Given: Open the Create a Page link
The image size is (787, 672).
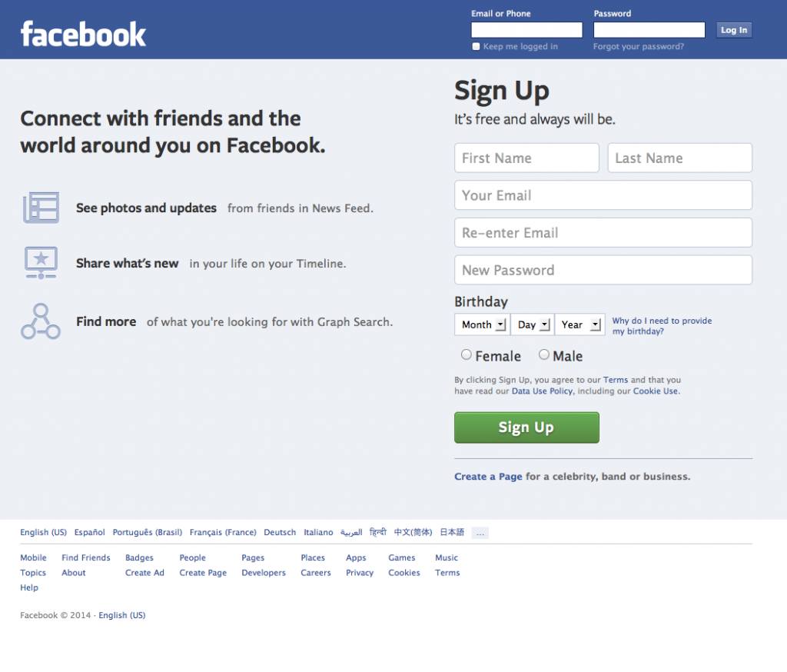Looking at the screenshot, I should 488,477.
